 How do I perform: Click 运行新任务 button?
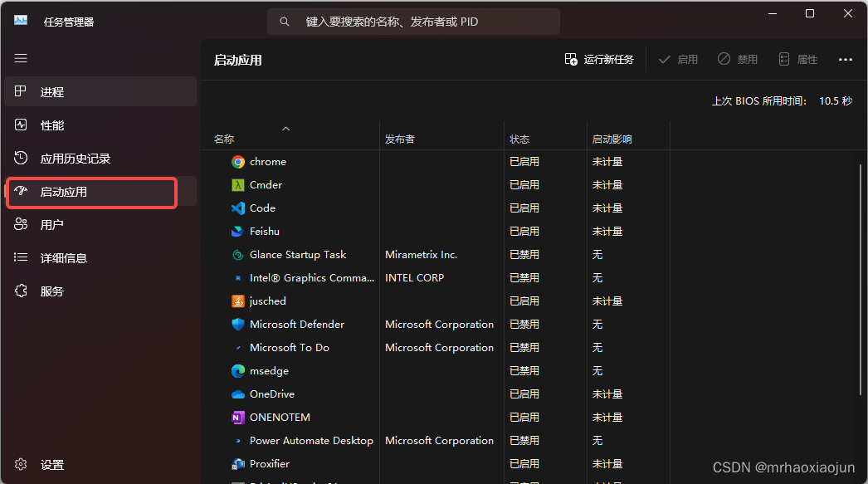599,59
